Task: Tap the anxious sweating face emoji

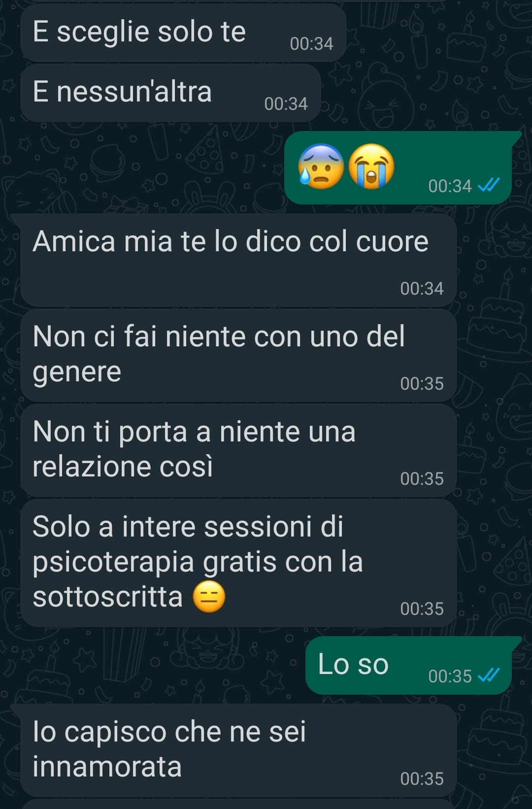Action: pyautogui.click(x=321, y=166)
